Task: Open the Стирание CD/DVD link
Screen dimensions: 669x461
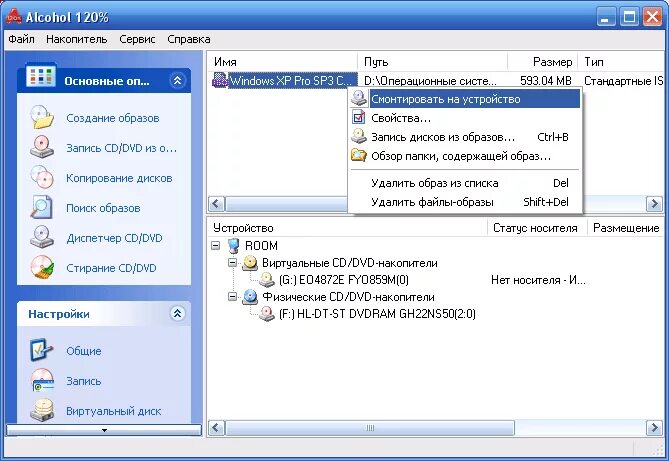Action: [111, 268]
